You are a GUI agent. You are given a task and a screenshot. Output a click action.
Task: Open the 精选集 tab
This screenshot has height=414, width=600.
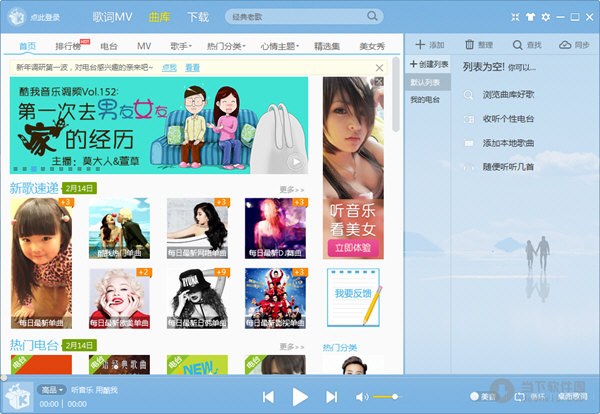(x=327, y=46)
